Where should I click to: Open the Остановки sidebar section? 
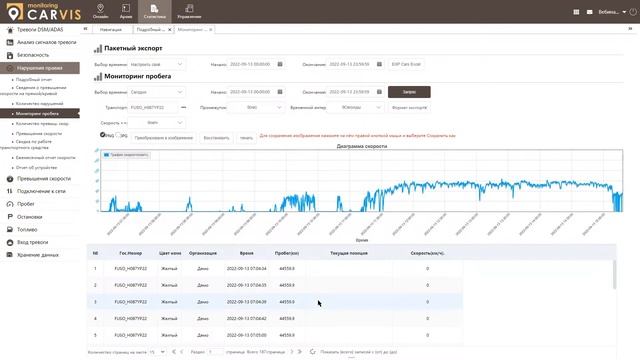point(29,217)
